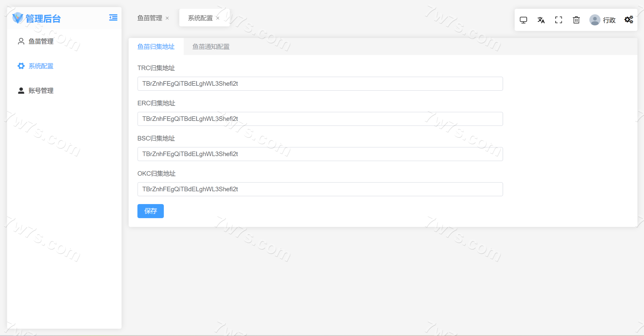Click the user avatar icon
This screenshot has width=644, height=336.
coord(594,20)
